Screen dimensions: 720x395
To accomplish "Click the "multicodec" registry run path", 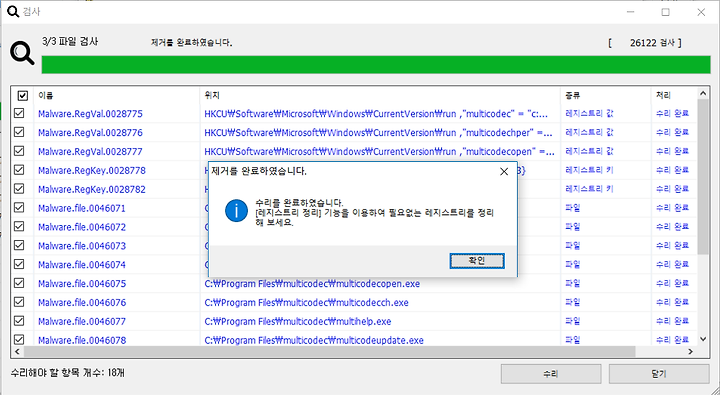I will pyautogui.click(x=376, y=114).
